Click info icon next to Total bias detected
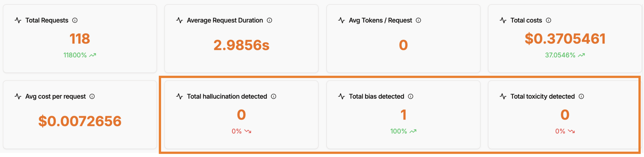The height and width of the screenshot is (157, 644). click(411, 96)
